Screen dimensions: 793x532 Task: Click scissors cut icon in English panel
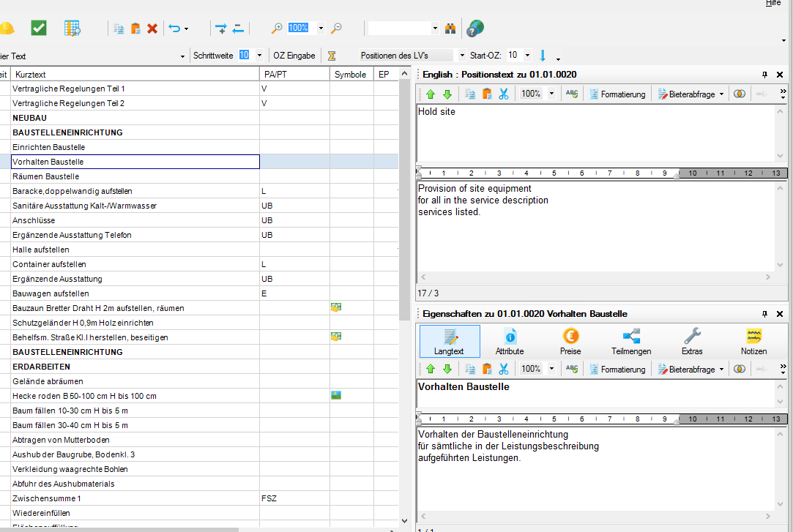[504, 94]
